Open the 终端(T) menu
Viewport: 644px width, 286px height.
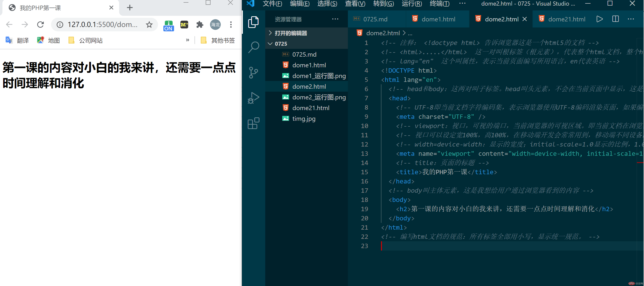pos(440,3)
